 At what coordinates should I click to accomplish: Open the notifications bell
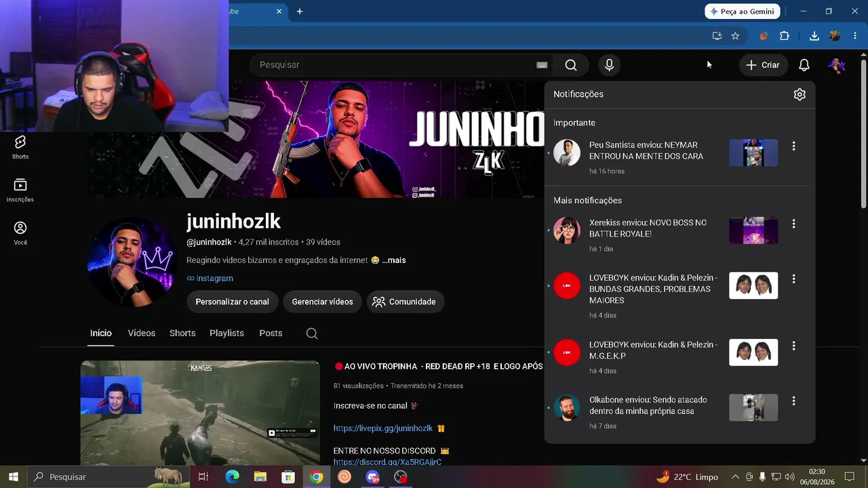click(x=804, y=65)
